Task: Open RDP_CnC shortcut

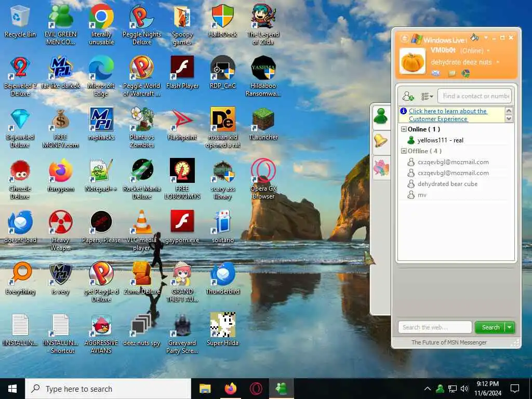Action: point(222,72)
